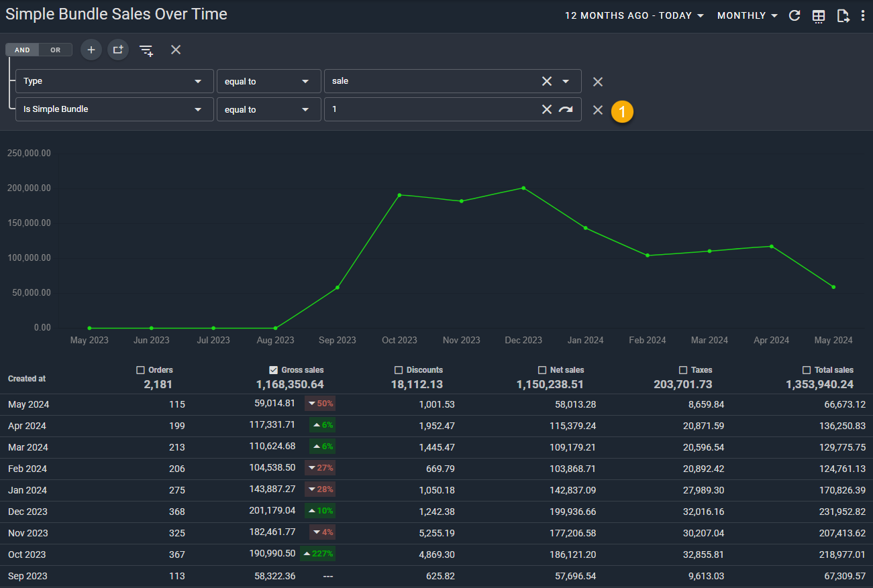The image size is (873, 588).
Task: Click the refresh report icon
Action: click(794, 15)
